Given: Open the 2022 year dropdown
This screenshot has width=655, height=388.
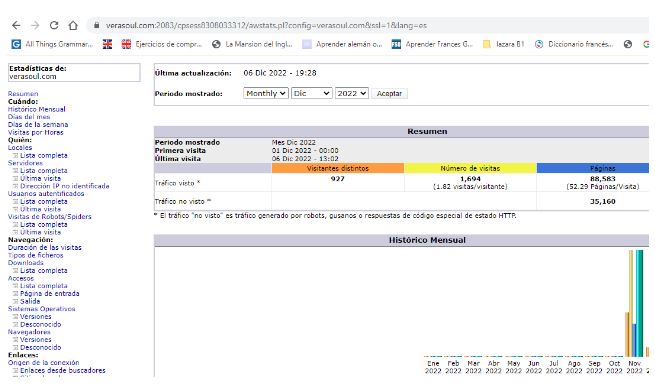Looking at the screenshot, I should coord(351,94).
